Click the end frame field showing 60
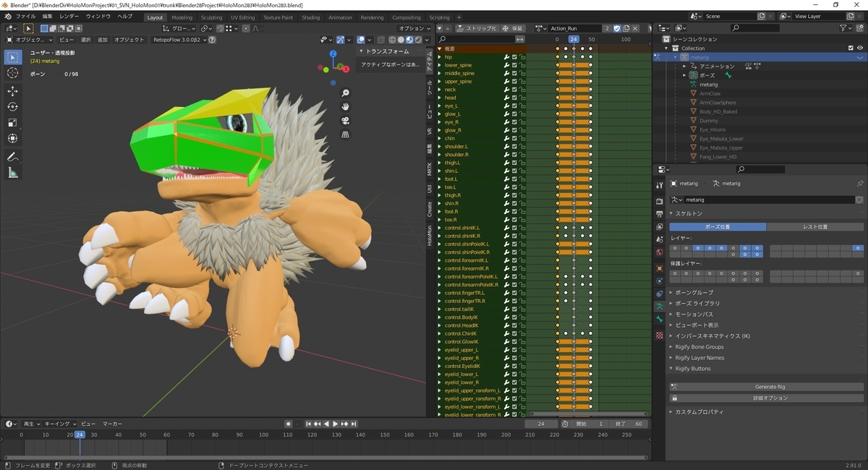Screen dimensions: 868x470 tap(629, 424)
